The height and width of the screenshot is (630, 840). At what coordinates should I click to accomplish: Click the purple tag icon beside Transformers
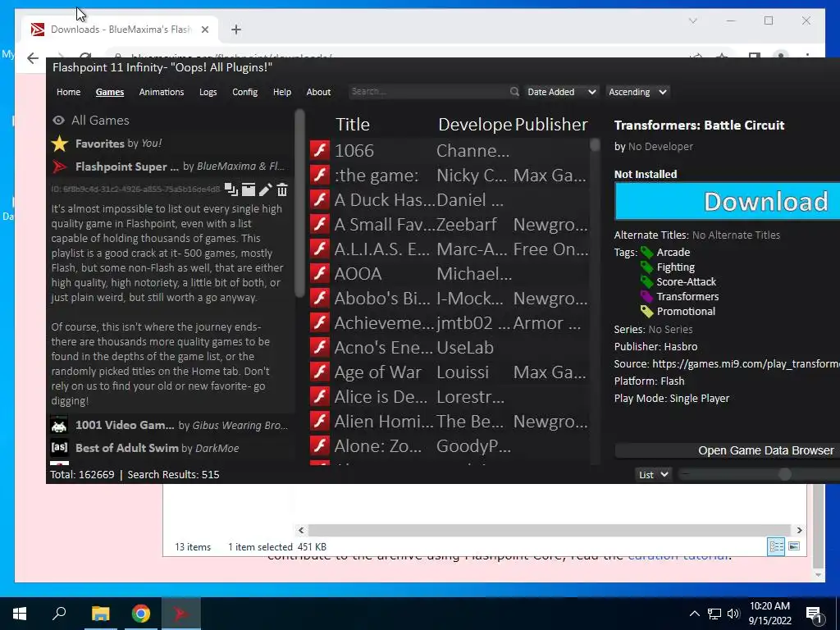coord(646,296)
